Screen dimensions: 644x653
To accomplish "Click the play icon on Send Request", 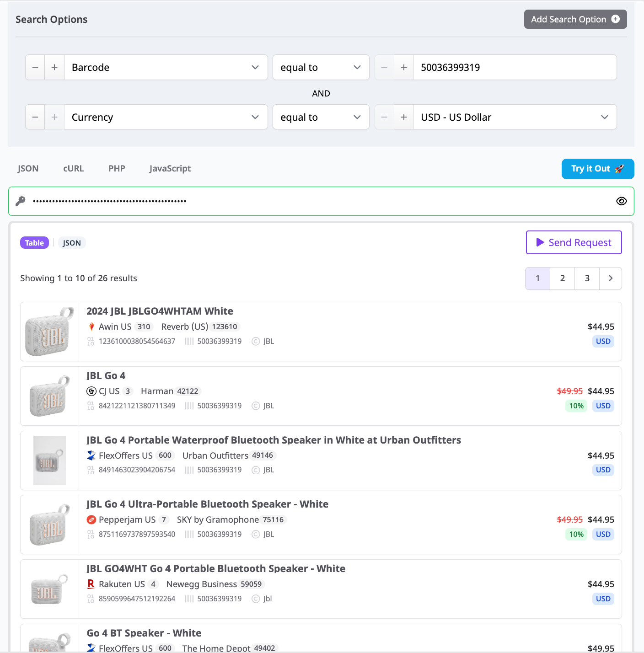I will point(540,242).
